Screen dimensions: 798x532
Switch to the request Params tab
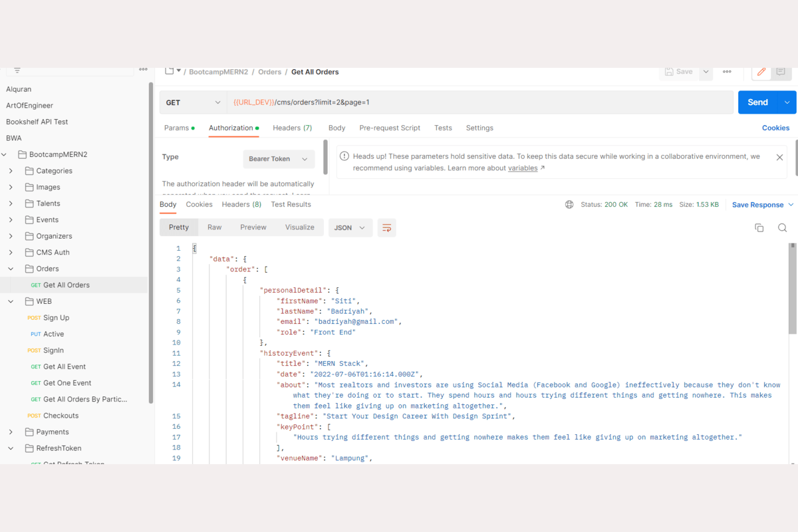pyautogui.click(x=177, y=128)
